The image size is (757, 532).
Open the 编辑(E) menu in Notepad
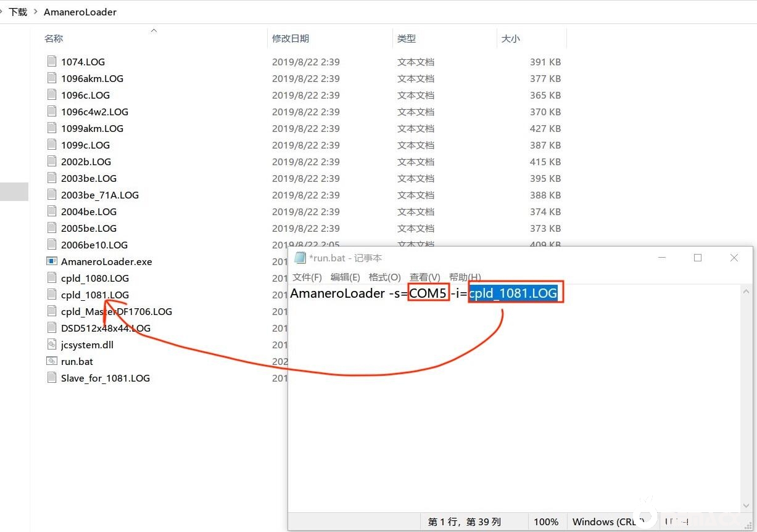pyautogui.click(x=345, y=277)
